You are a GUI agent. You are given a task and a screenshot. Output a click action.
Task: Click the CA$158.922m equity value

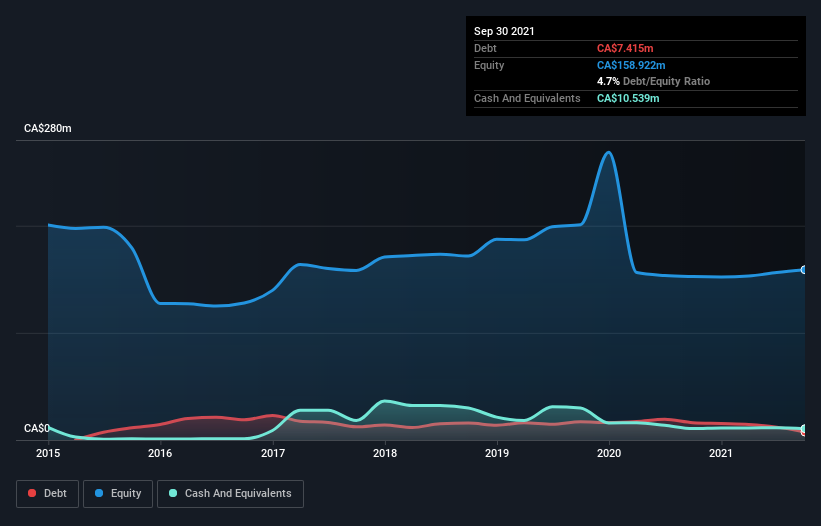tap(631, 65)
